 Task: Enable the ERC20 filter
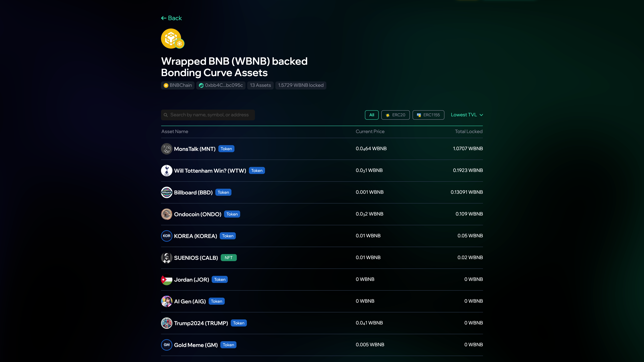click(x=395, y=115)
